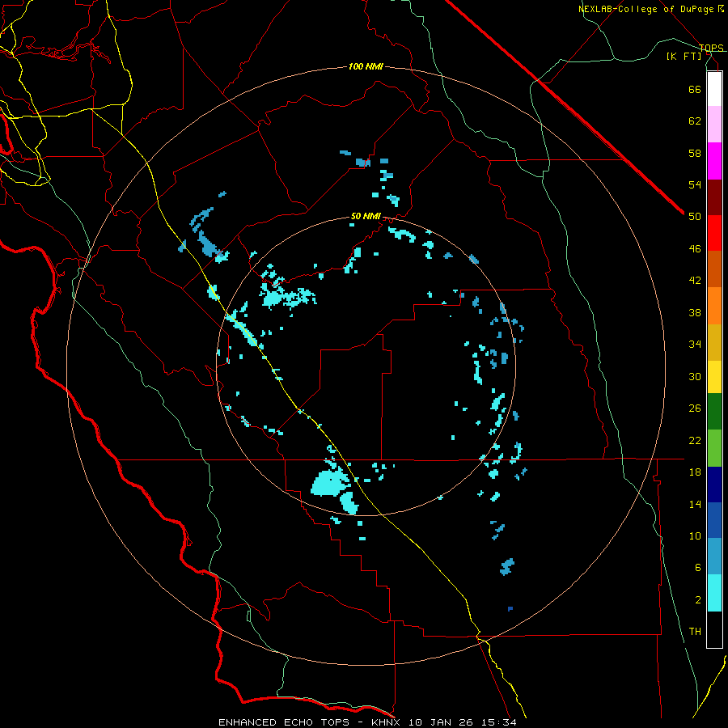This screenshot has height=728, width=728.
Task: Click the '100 NMI' range ring label
Action: coord(366,67)
